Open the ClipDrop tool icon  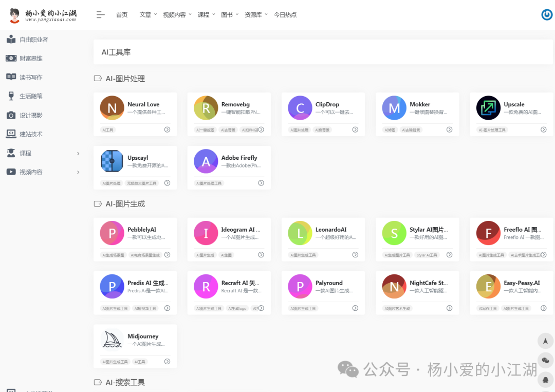pyautogui.click(x=300, y=108)
